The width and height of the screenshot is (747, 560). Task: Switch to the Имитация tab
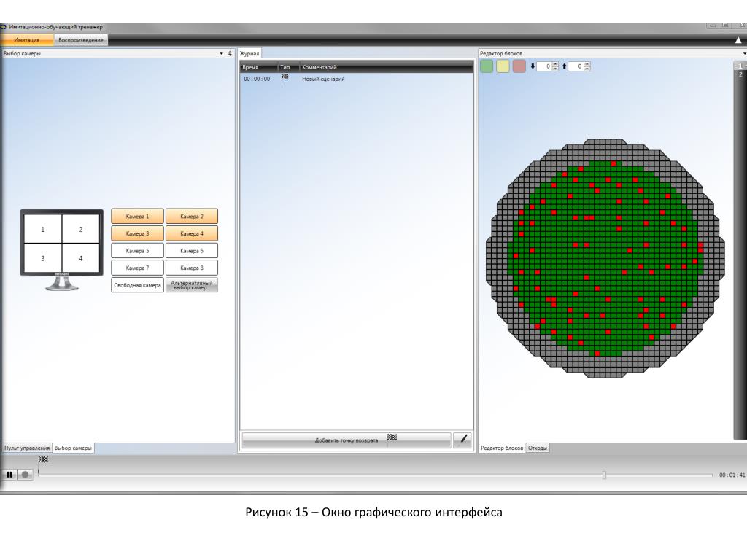(27, 40)
